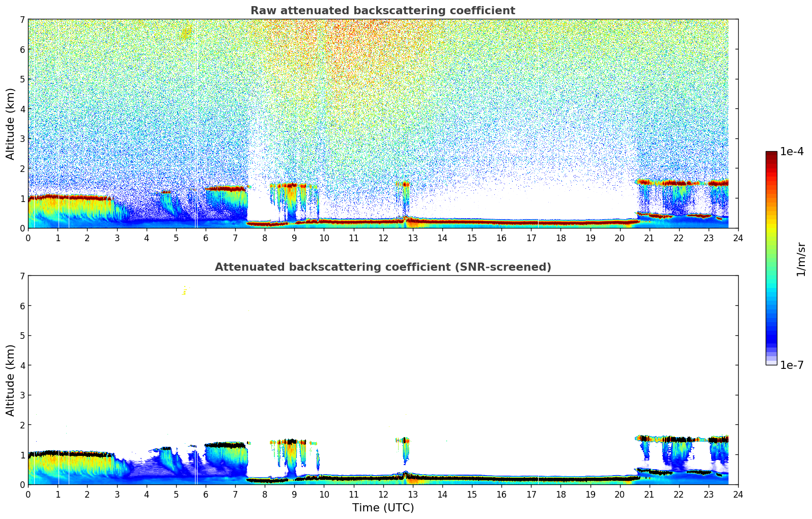Viewport: 812px width, 519px height.
Task: Click the blue lower section of the colorbar
Action: point(771,331)
